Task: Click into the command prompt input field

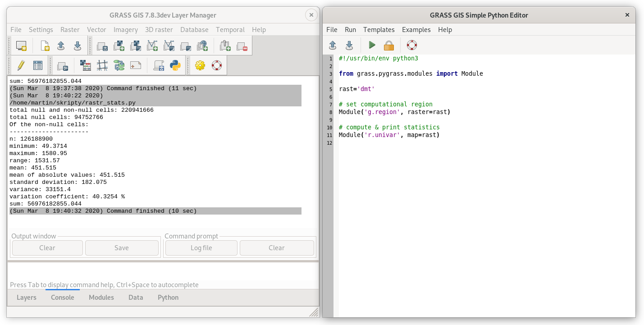Action: coord(163,271)
